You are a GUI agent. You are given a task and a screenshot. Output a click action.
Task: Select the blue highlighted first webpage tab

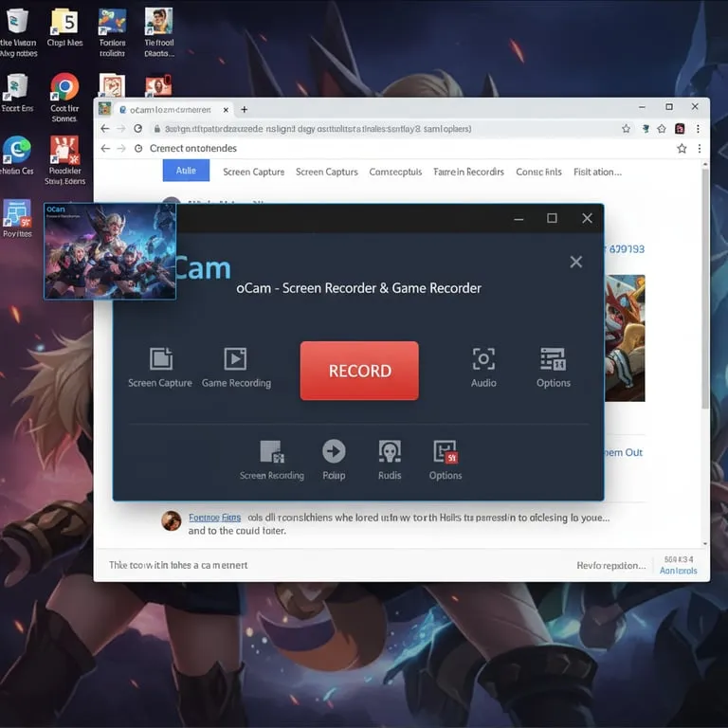(186, 171)
